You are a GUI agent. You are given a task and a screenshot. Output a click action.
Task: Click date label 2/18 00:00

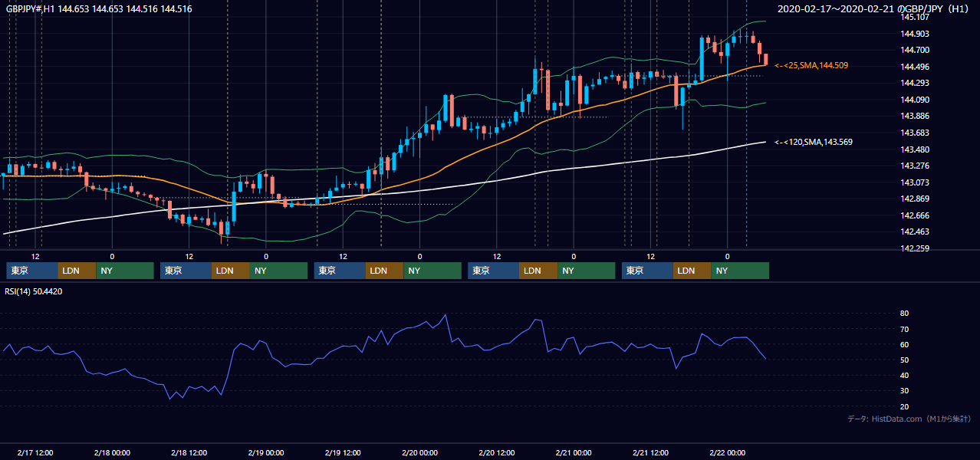pyautogui.click(x=112, y=453)
